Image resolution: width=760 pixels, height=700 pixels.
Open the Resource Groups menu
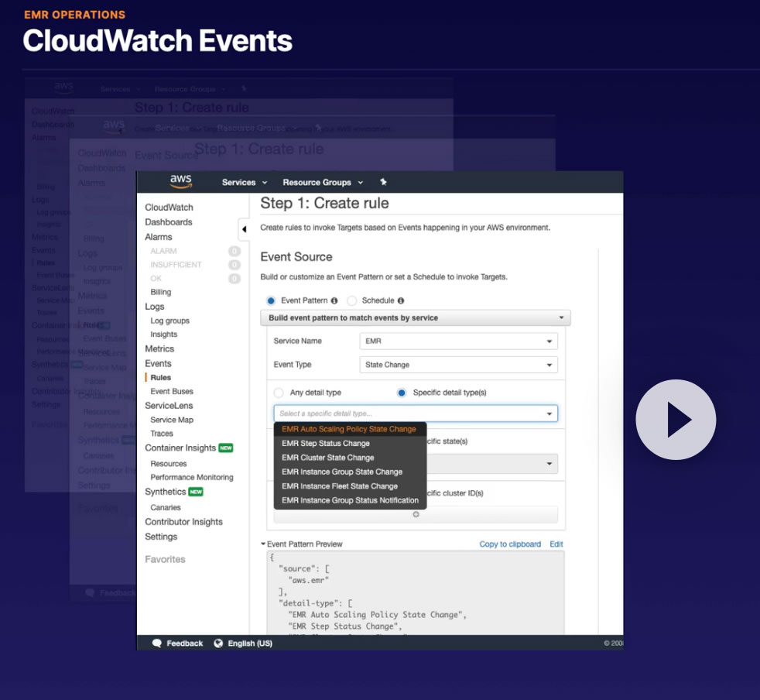323,183
